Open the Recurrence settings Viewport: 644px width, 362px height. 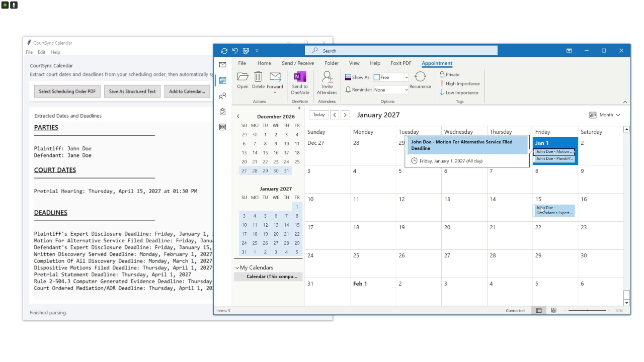click(x=420, y=80)
